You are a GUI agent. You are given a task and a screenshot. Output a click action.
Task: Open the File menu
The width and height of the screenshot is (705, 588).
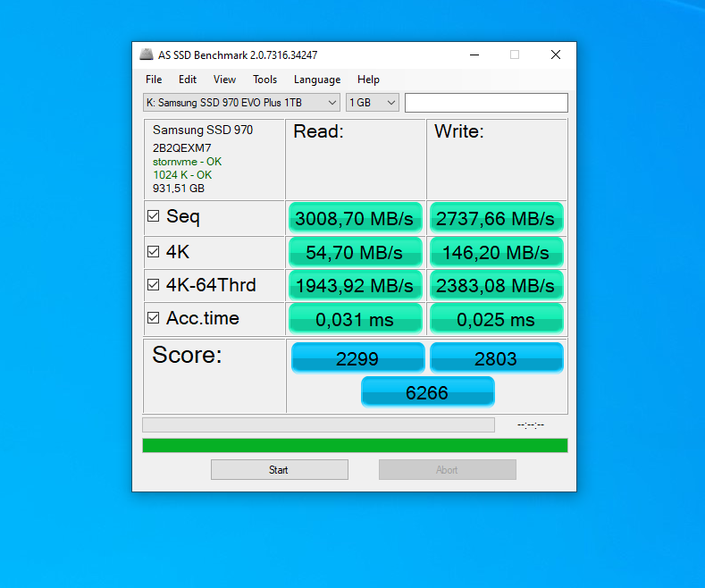click(154, 80)
